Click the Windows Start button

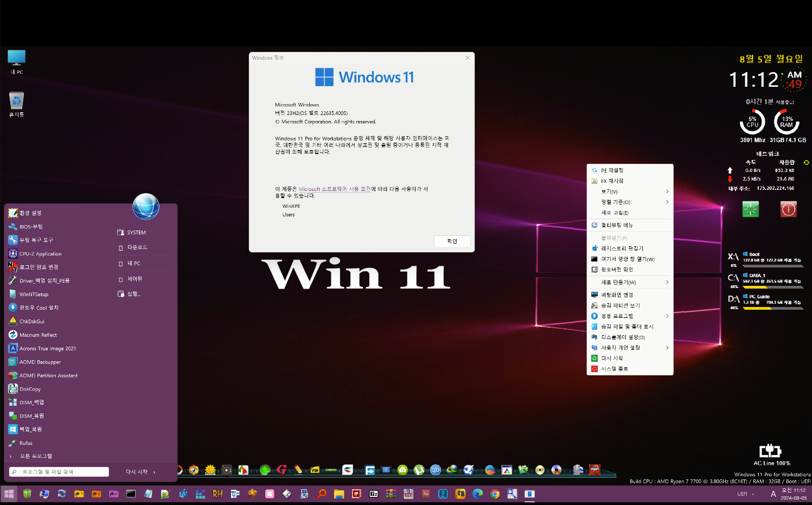tap(9, 494)
